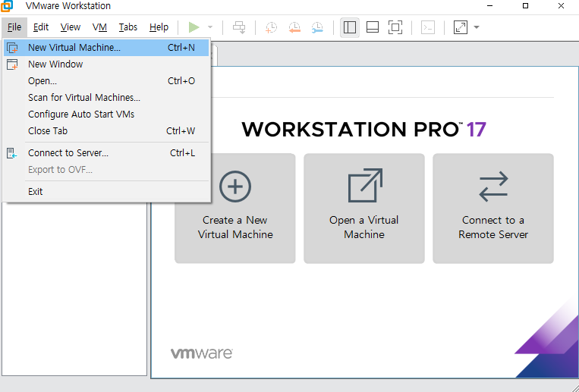Click the circled plus icon
Screen dimensions: 579x392
pos(235,187)
